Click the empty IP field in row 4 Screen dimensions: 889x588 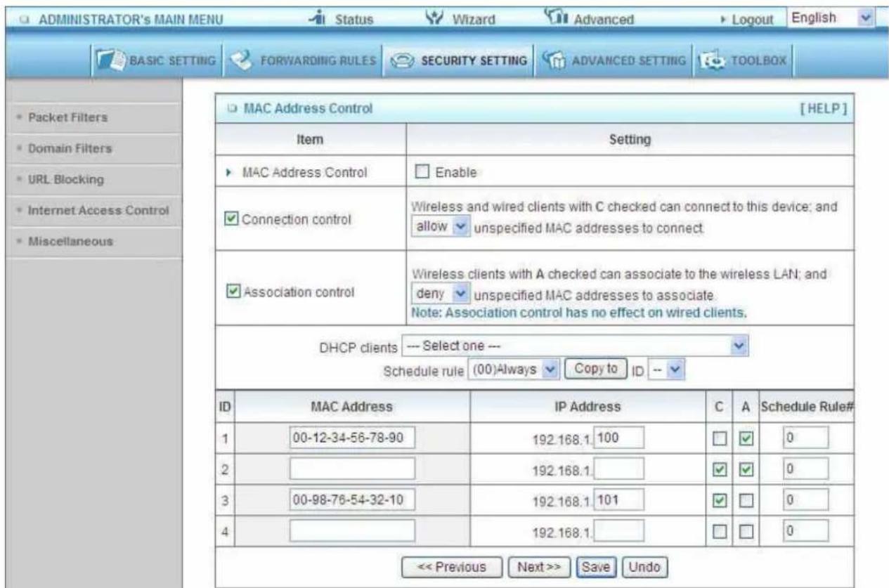click(x=618, y=532)
